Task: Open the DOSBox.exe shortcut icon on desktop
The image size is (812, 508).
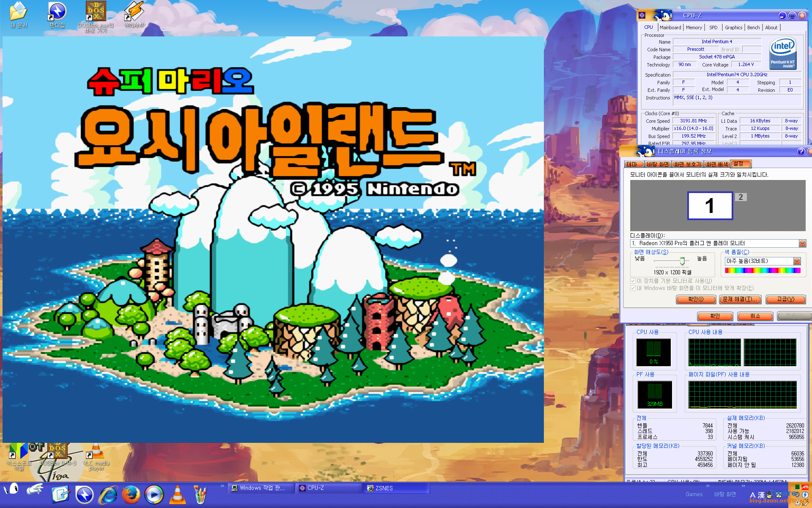Action: pos(96,17)
